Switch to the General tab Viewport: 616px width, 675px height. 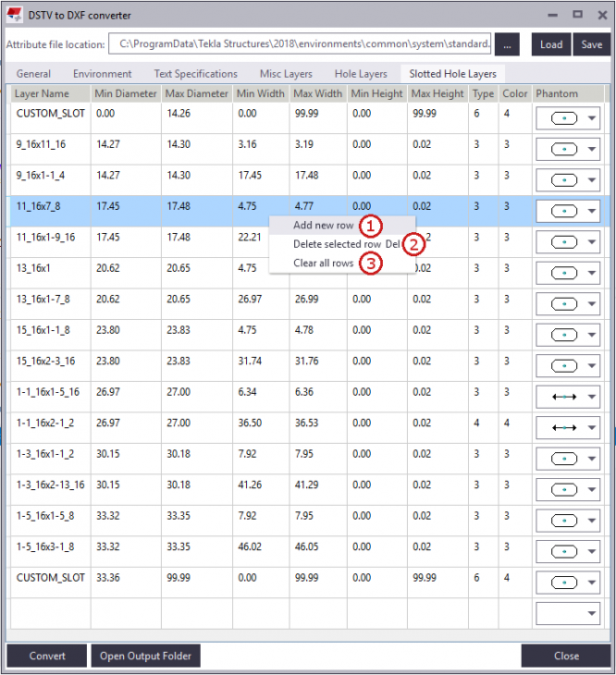[x=33, y=74]
